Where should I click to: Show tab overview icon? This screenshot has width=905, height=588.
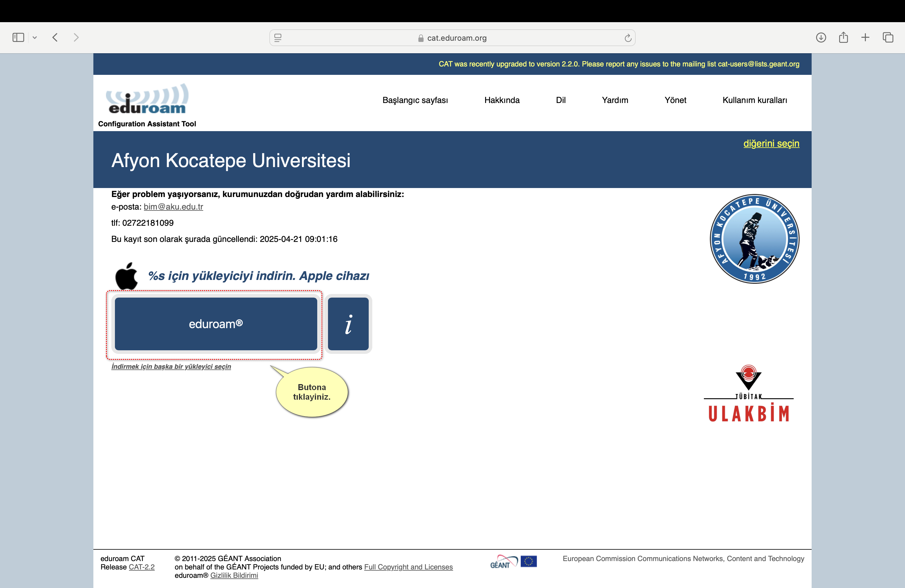[x=888, y=37]
